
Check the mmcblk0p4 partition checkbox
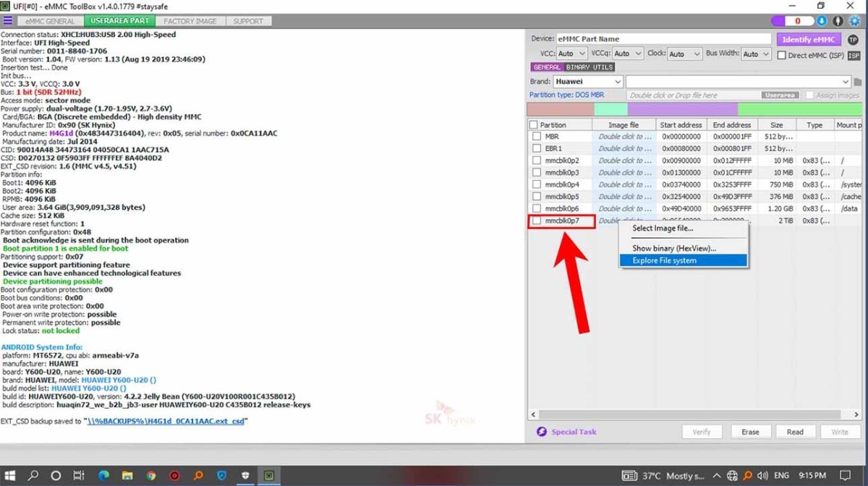pyautogui.click(x=537, y=184)
